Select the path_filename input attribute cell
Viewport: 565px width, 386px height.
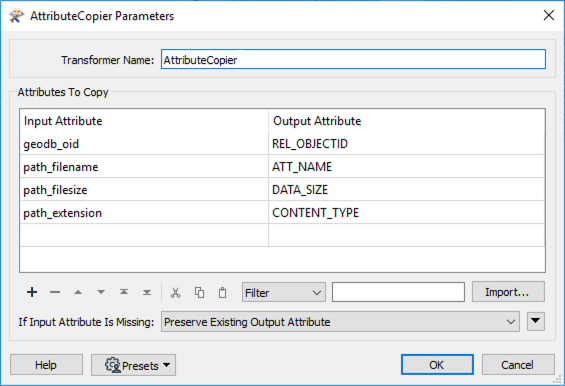point(144,167)
